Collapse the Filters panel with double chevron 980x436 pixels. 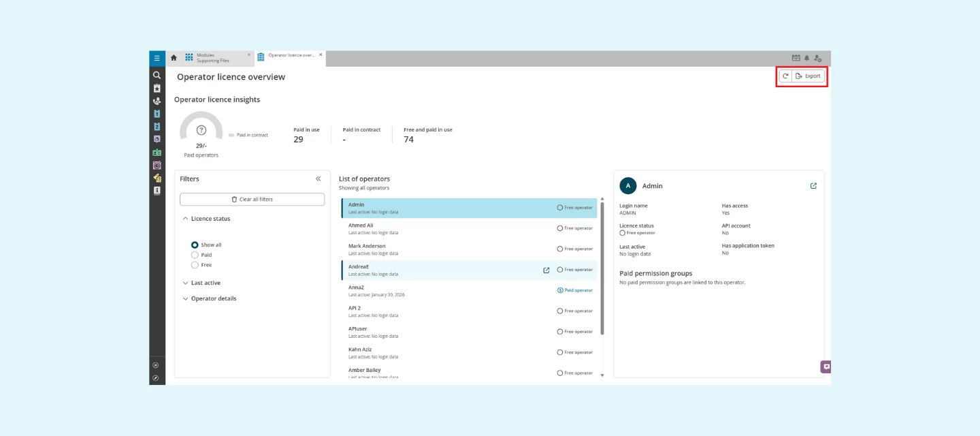tap(318, 178)
